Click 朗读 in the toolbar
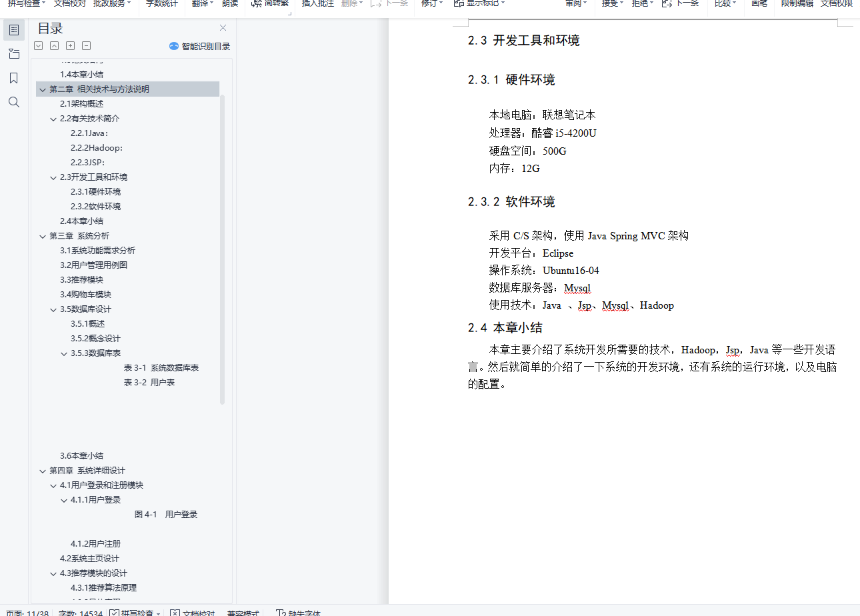 (230, 3)
